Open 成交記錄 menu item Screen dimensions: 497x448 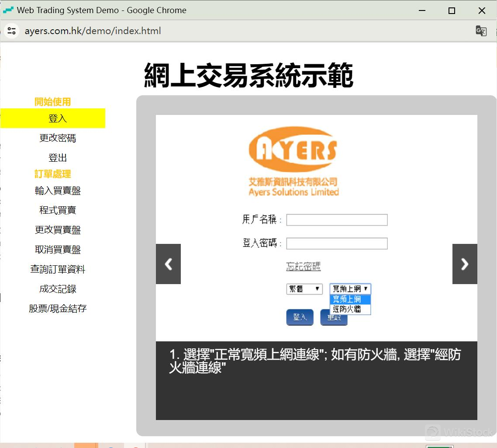point(58,289)
